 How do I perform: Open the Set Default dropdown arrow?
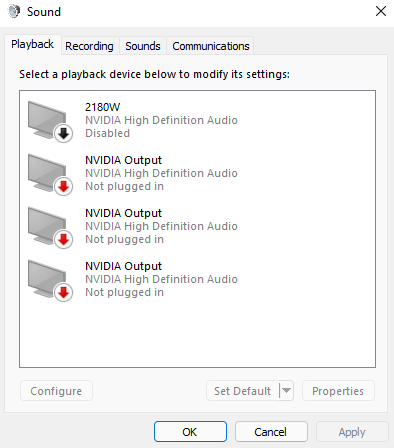click(x=286, y=390)
